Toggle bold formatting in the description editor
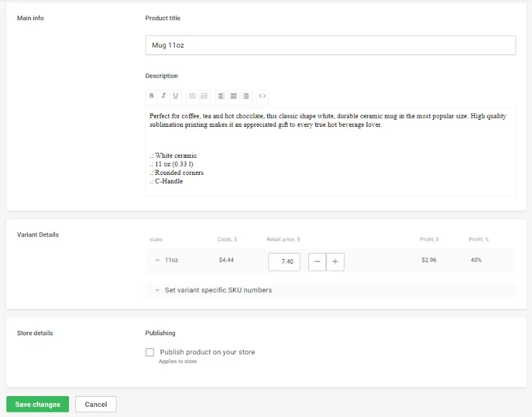 (151, 96)
